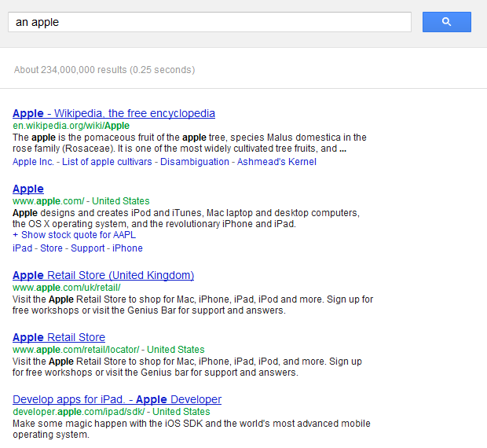487x448 pixels.
Task: Open the 'Apple' www.apple.com result title
Action: tap(28, 189)
